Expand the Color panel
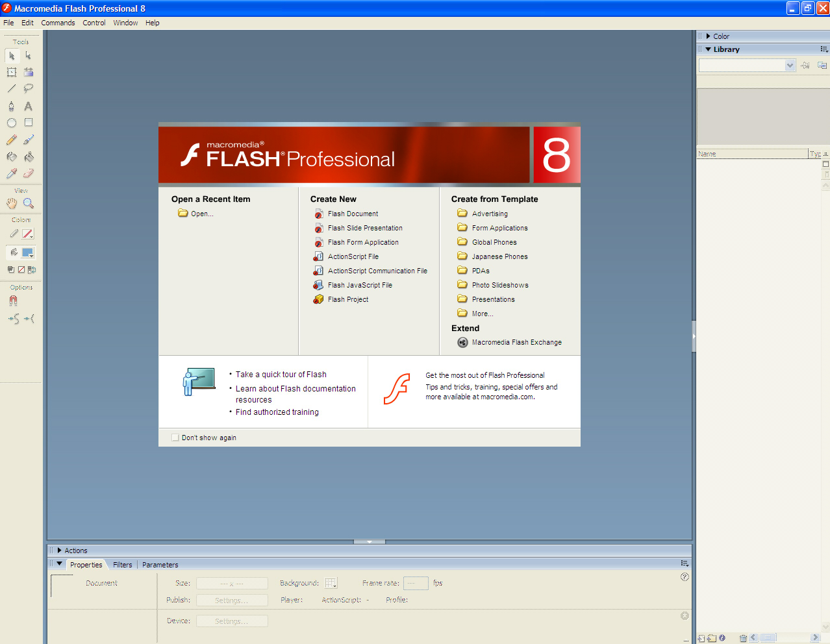 click(x=709, y=36)
